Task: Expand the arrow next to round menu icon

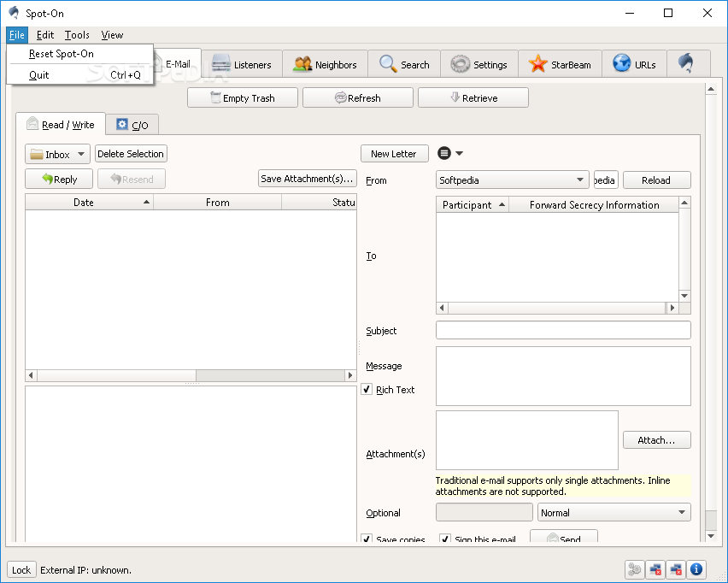Action: (459, 153)
